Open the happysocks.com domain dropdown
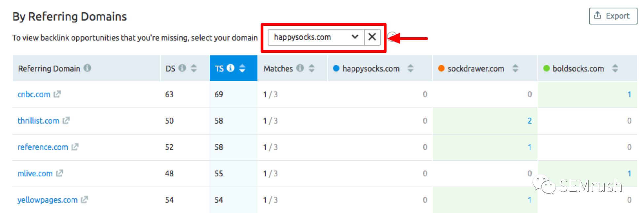The width and height of the screenshot is (644, 213). tap(316, 37)
